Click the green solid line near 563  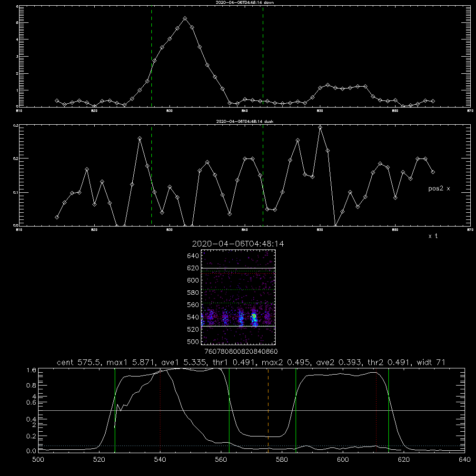coord(229,410)
